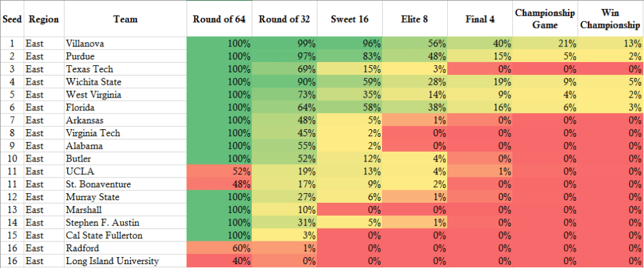Click the Texas Tech team cell
The height and width of the screenshot is (268, 644).
coord(125,69)
